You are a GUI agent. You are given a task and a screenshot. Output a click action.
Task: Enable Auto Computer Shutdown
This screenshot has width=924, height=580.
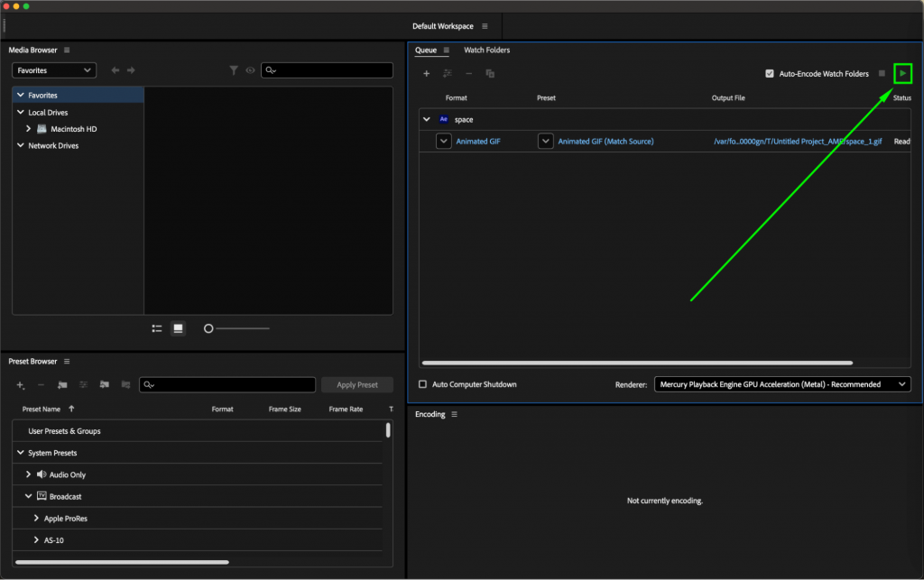click(421, 383)
